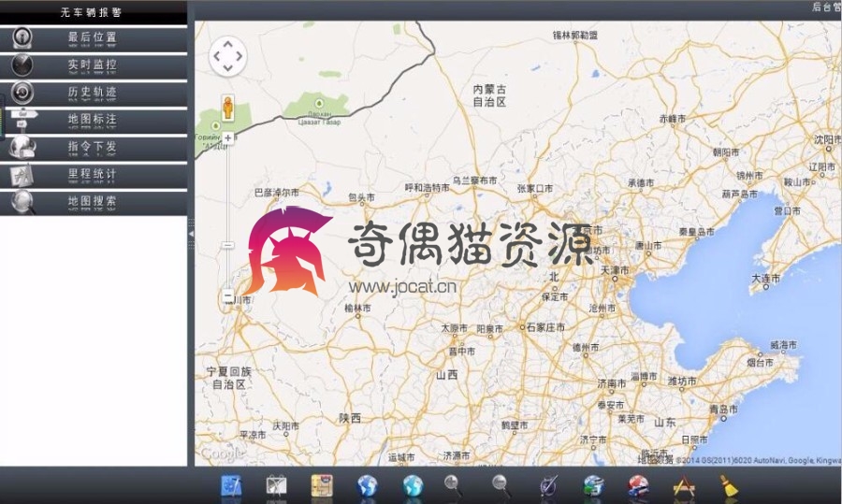Click the 秦皇岛市 city label
Image resolution: width=842 pixels, height=504 pixels.
click(696, 232)
